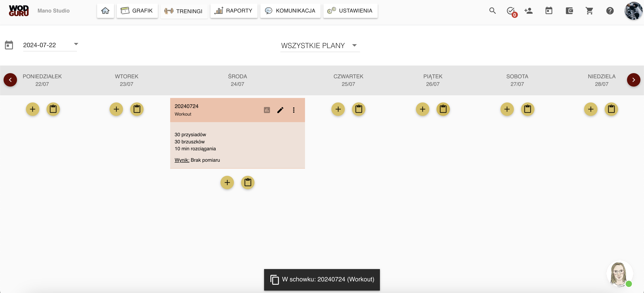Image resolution: width=644 pixels, height=293 pixels.
Task: Paste from clipboard on Piątek 26/07
Action: click(443, 109)
